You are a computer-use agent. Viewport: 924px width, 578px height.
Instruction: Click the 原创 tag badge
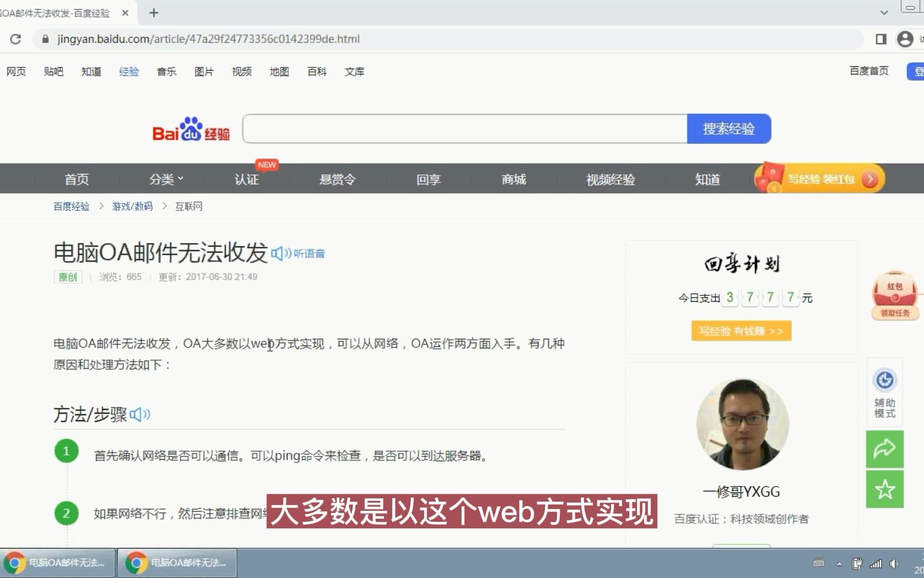pyautogui.click(x=68, y=277)
